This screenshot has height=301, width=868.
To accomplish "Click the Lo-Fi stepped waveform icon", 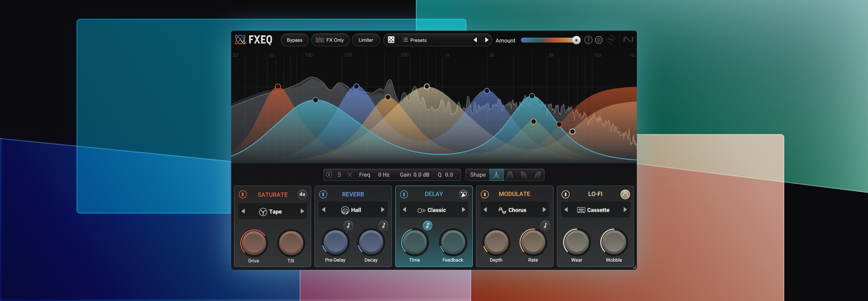I will (625, 194).
